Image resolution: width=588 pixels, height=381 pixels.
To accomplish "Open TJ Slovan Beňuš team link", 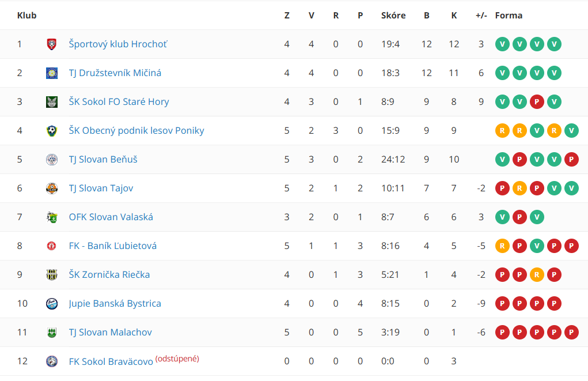I will pos(103,160).
